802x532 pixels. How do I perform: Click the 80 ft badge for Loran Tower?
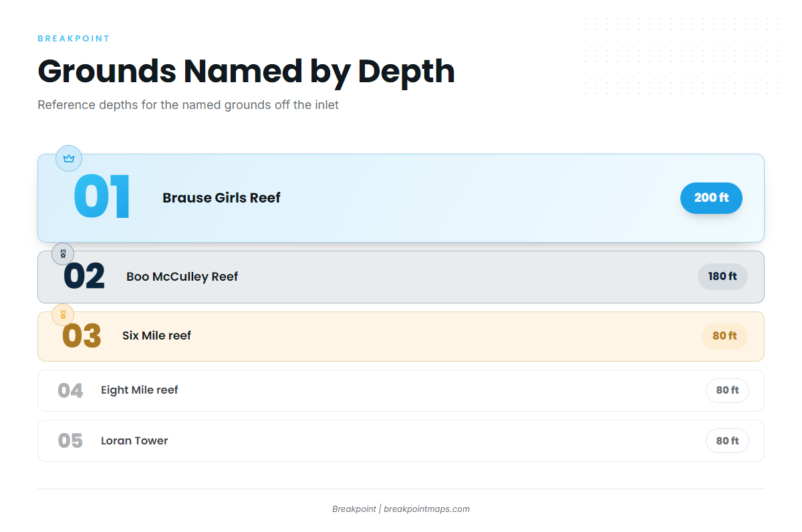pos(727,441)
